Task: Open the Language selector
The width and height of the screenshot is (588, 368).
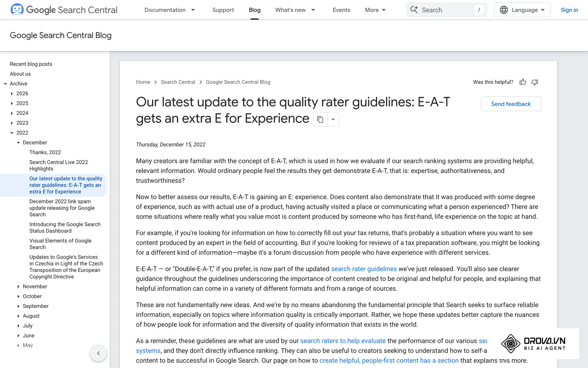Action: [x=522, y=10]
